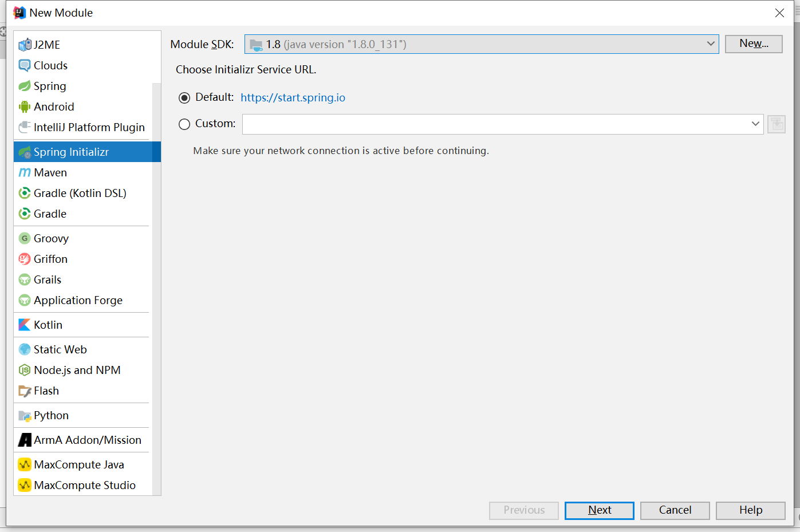Click the plain Gradle icon

pos(25,214)
